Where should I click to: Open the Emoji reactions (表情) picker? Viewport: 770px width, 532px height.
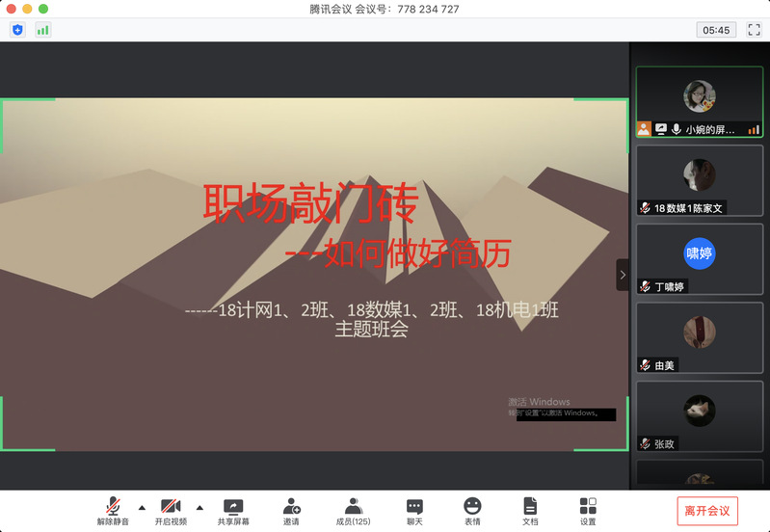click(x=472, y=511)
